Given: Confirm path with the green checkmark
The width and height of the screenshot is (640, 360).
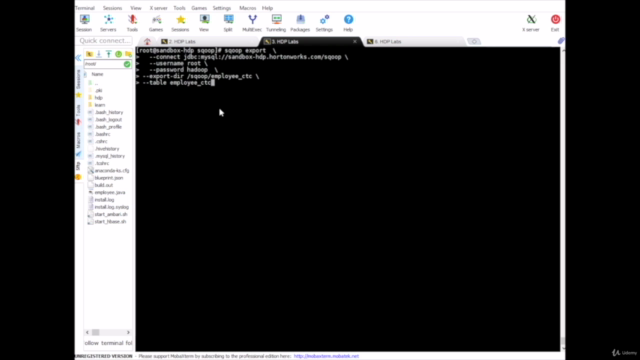Looking at the screenshot, I should (x=127, y=64).
